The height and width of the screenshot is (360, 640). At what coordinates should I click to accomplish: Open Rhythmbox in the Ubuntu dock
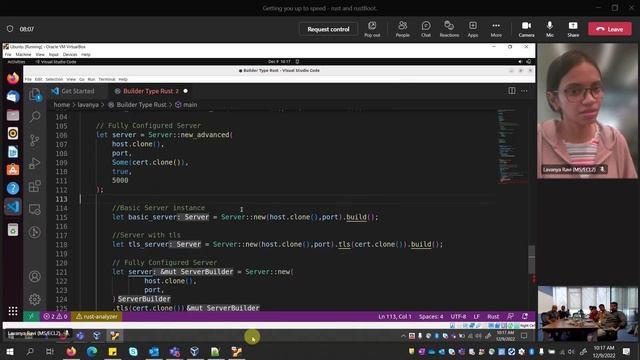(13, 133)
